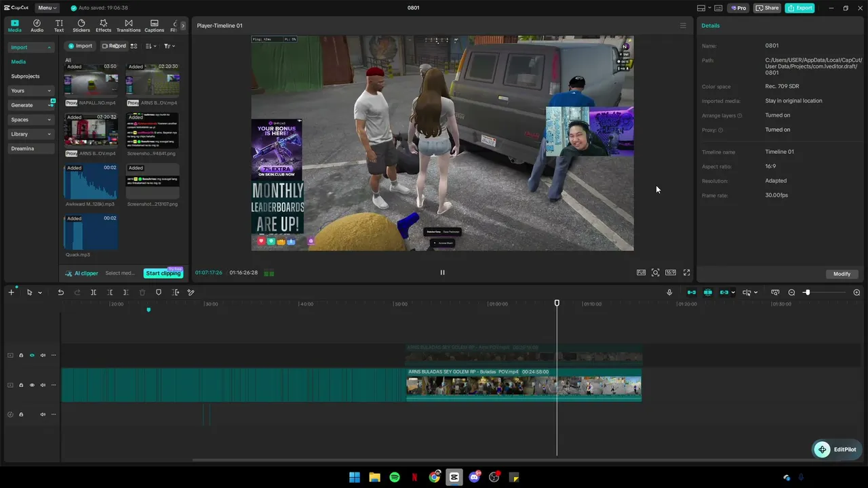Expand the Library section

tap(31, 134)
